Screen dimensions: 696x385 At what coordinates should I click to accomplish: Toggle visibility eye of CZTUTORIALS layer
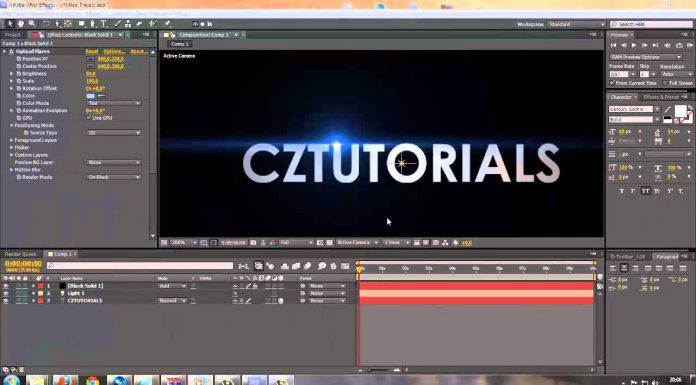pyautogui.click(x=6, y=301)
